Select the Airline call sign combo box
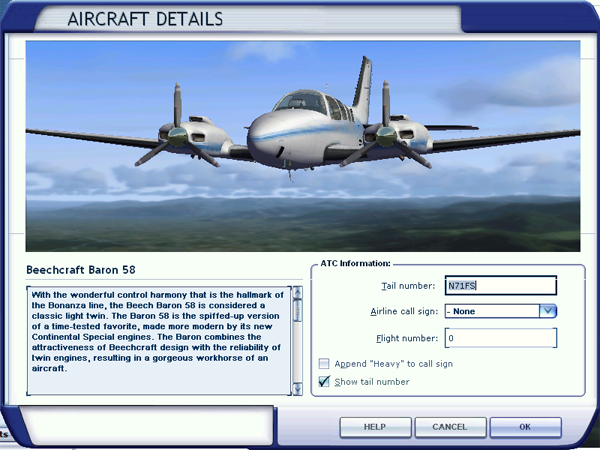The image size is (600, 450). 501,311
